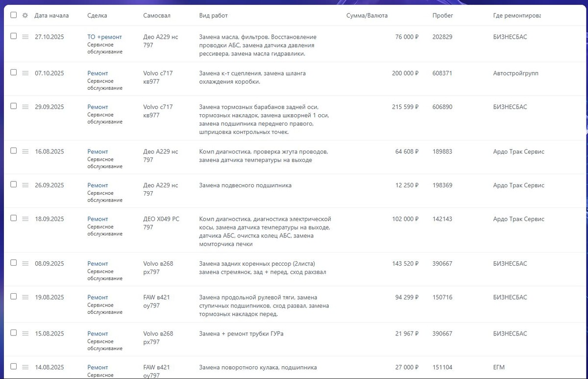
Task: Sort by Дата начала column header
Action: pos(51,16)
